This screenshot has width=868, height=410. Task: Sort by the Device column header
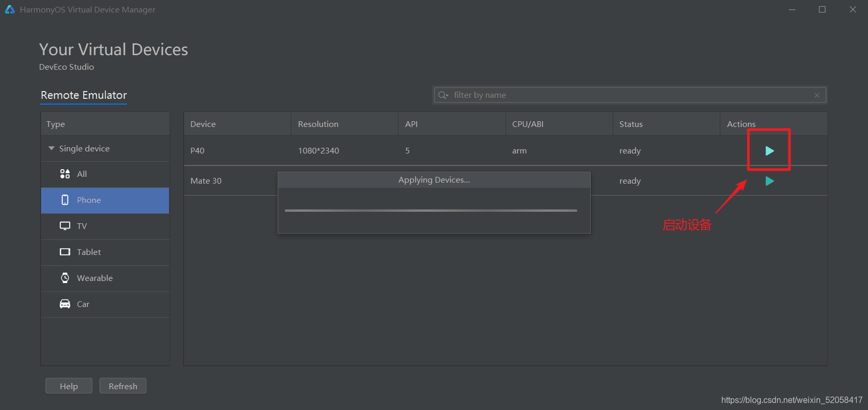click(x=237, y=124)
